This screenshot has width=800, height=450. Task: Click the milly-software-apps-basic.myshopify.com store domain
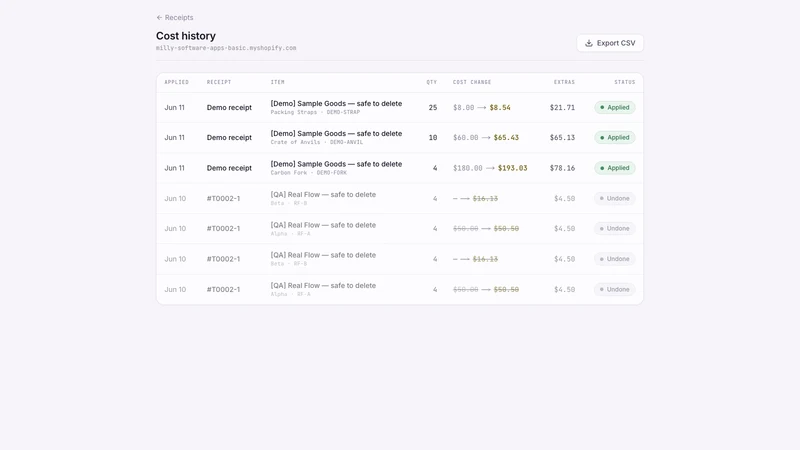[x=226, y=48]
